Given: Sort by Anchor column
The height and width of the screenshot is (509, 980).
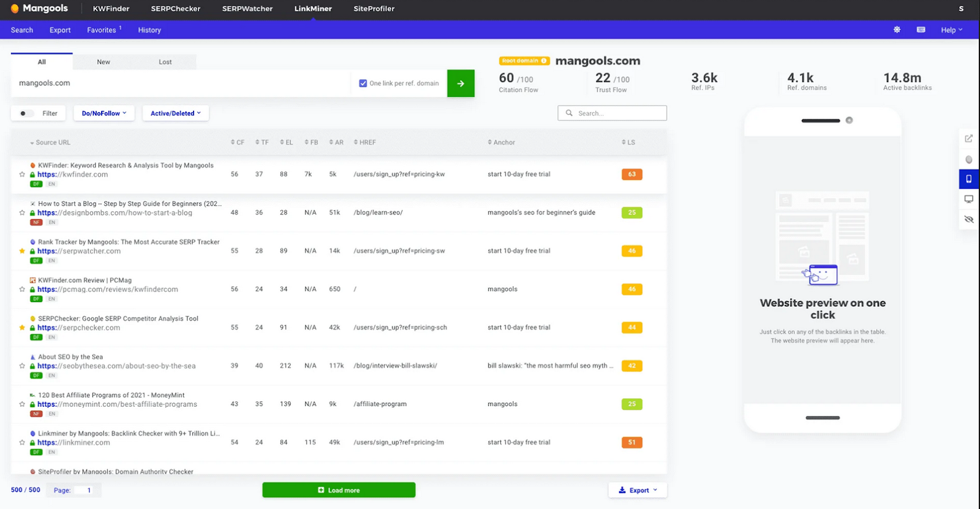Looking at the screenshot, I should pyautogui.click(x=502, y=142).
